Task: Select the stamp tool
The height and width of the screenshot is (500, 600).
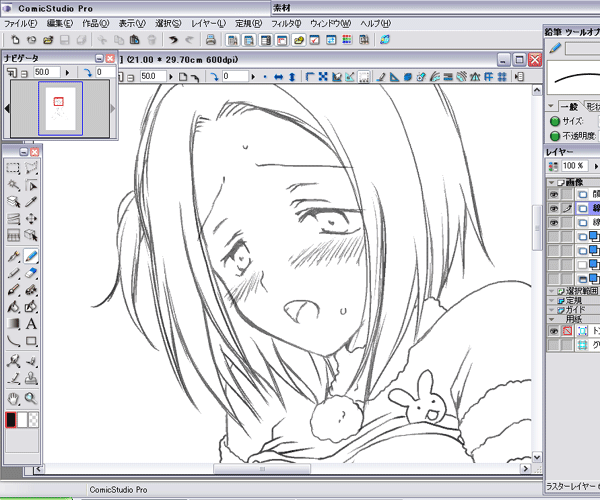Action: click(x=31, y=378)
